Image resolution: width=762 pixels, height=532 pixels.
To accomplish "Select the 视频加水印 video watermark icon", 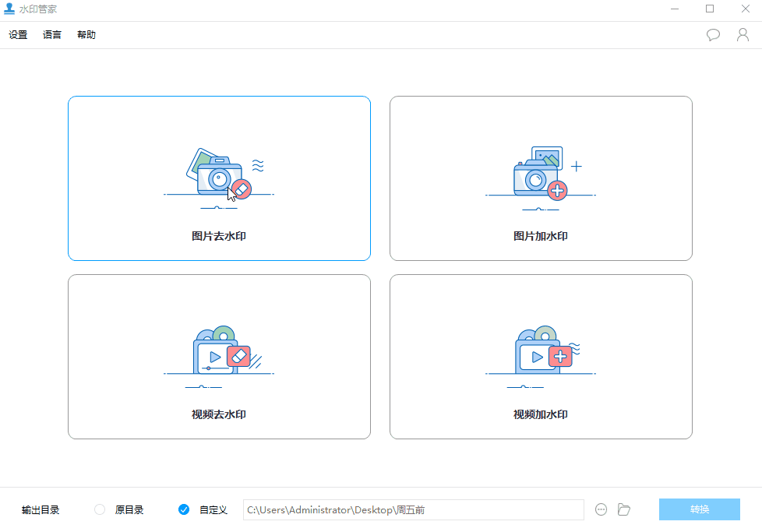I will (541, 352).
